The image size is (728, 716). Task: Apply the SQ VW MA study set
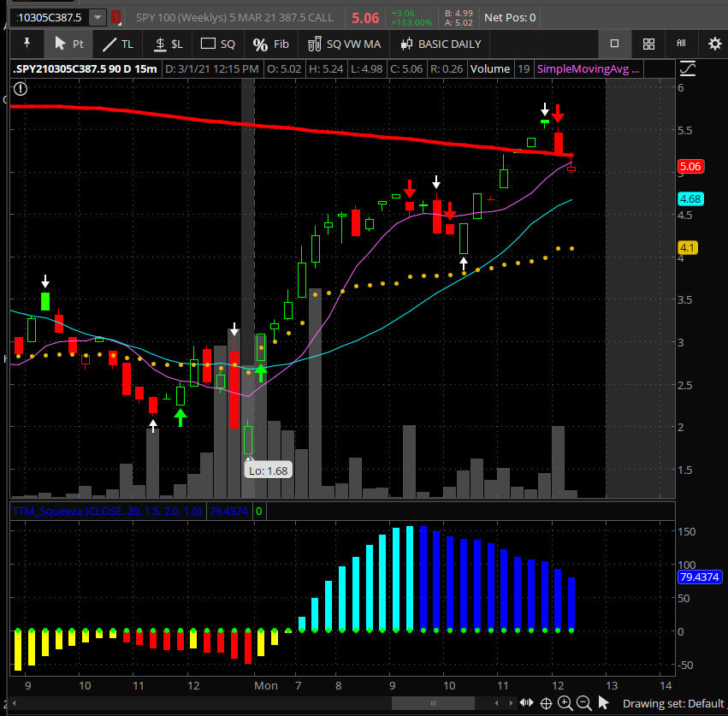point(345,44)
